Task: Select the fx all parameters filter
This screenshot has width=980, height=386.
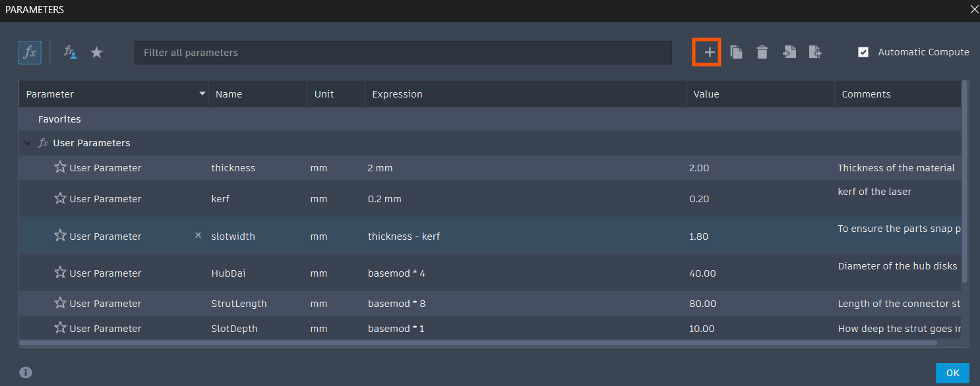Action: [30, 53]
